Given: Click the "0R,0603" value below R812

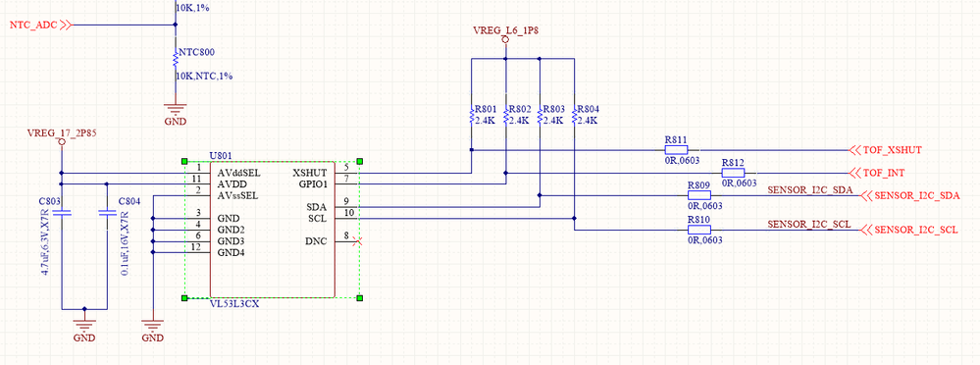Looking at the screenshot, I should [x=740, y=183].
